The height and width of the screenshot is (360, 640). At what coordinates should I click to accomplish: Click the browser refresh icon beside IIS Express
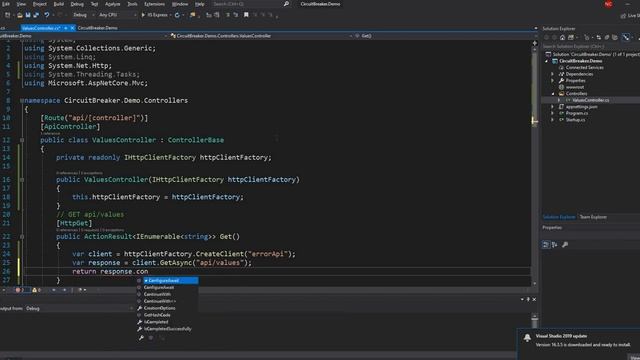[177, 15]
